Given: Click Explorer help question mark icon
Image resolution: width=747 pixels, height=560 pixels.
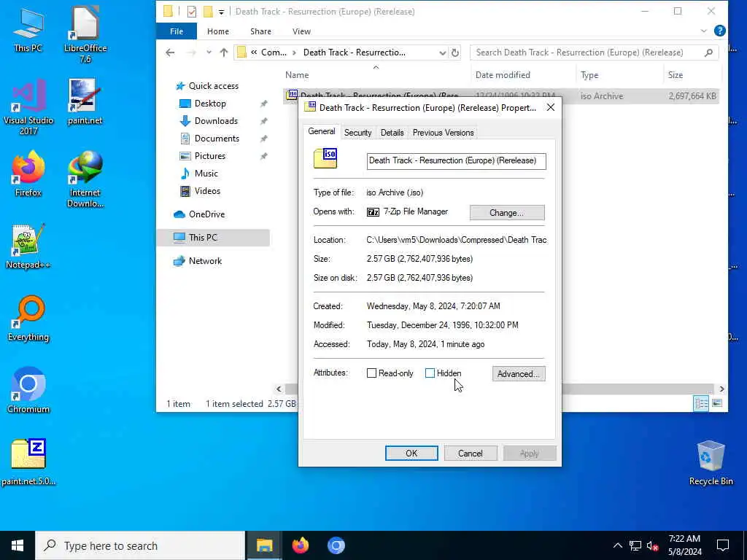Looking at the screenshot, I should coord(720,31).
